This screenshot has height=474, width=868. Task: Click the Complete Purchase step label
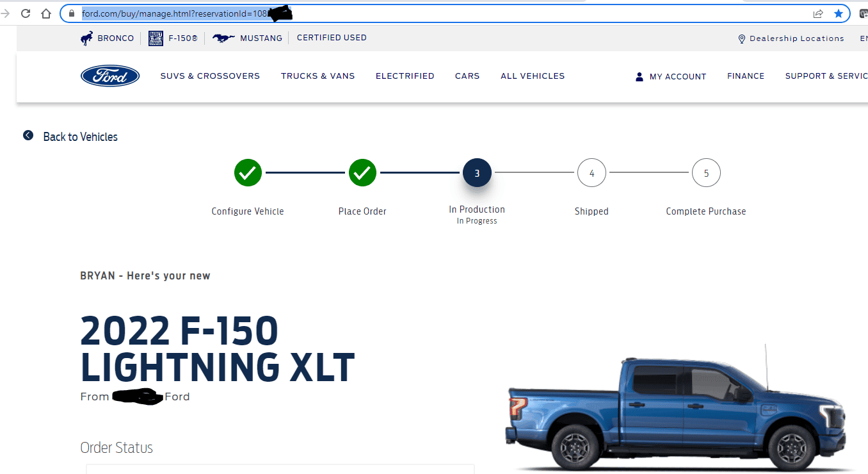(x=706, y=211)
